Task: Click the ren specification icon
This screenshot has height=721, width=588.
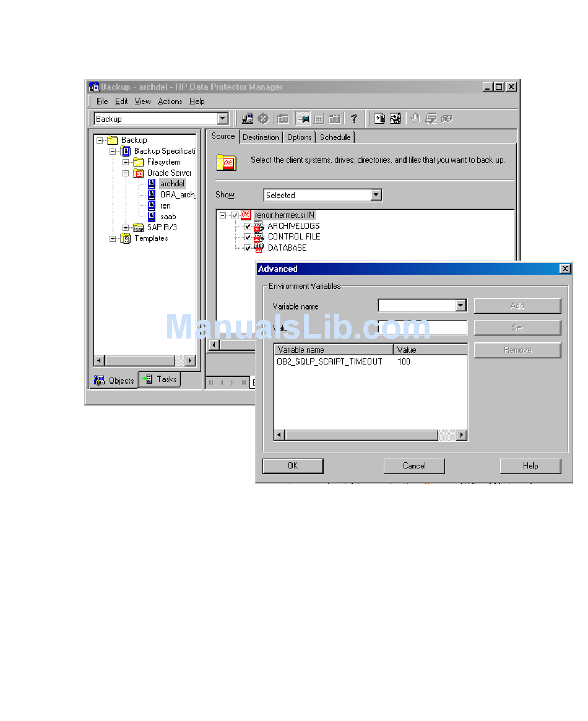Action: 151,205
